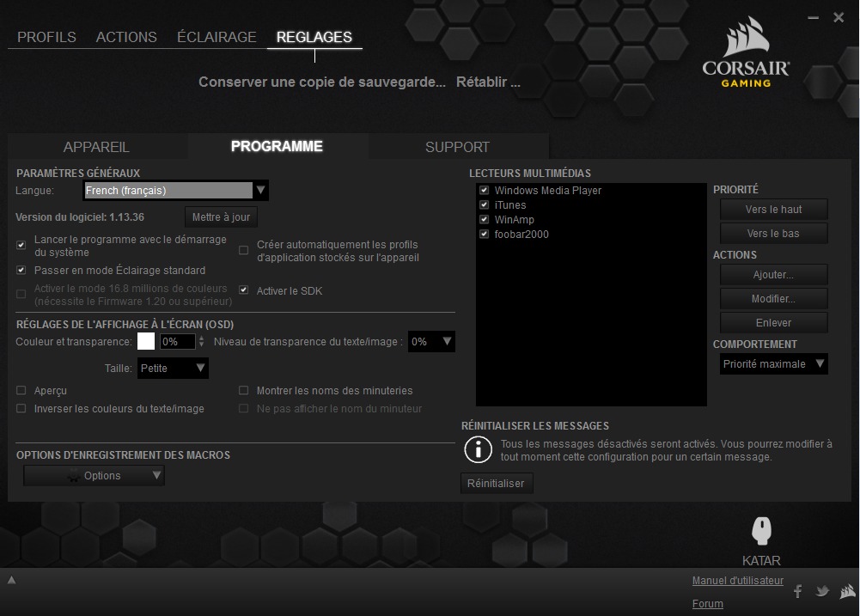Minimize the Corsair window

[814, 17]
